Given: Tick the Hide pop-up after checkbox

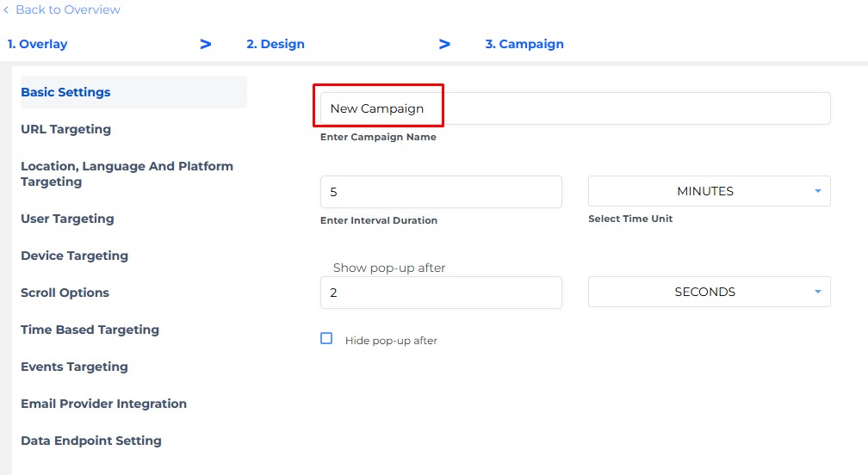Looking at the screenshot, I should (326, 338).
